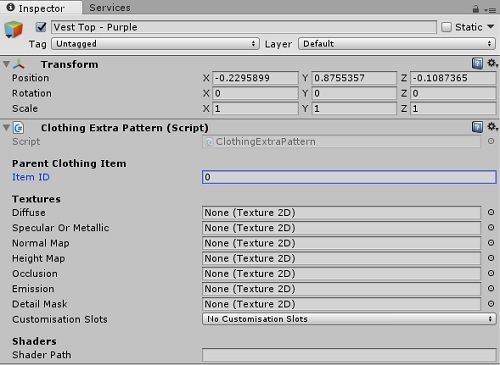
Task: Click the Rotation label in Transform
Action: coord(32,93)
